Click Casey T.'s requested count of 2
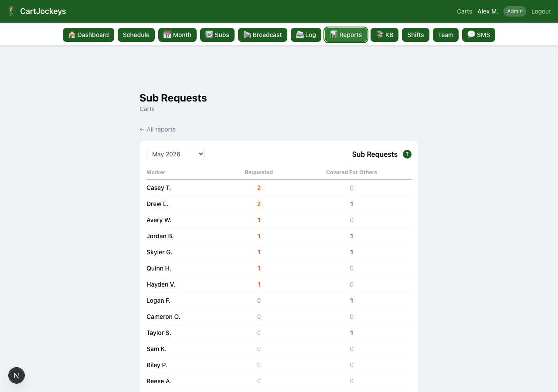The image size is (558, 392). point(259,188)
